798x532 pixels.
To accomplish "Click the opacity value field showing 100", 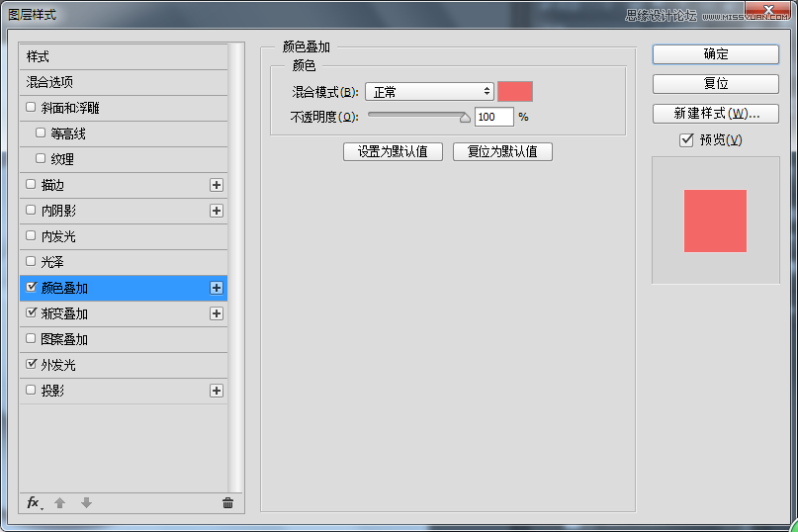I will (x=494, y=117).
